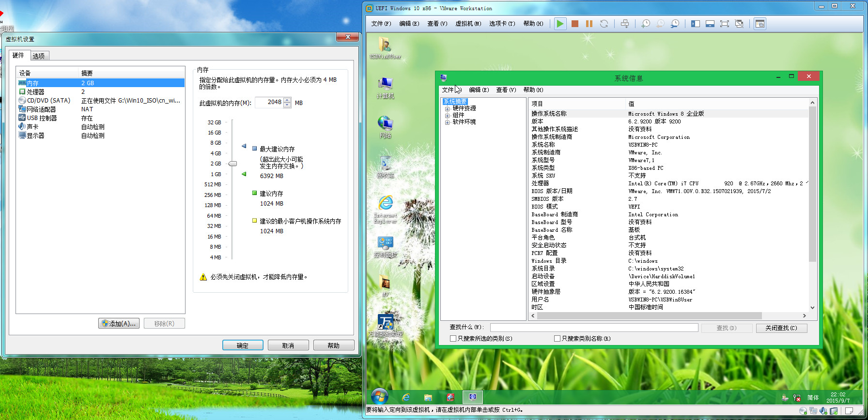Select the CD/DVD (SATA) device row

pyautogui.click(x=101, y=101)
